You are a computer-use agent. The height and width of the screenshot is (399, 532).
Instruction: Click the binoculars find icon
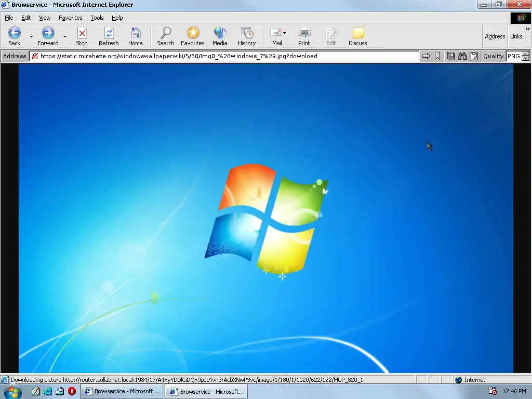462,56
